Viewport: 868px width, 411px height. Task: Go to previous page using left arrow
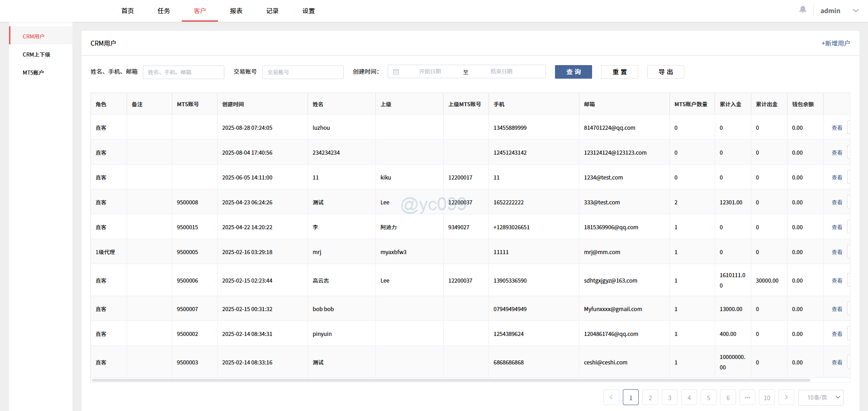[x=611, y=397]
